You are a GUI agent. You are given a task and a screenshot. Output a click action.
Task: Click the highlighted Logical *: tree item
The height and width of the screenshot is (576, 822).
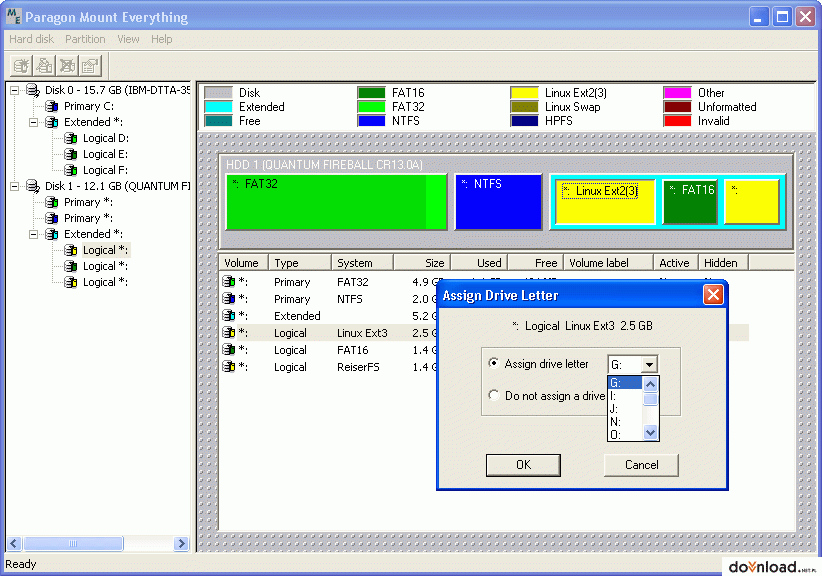(x=105, y=250)
